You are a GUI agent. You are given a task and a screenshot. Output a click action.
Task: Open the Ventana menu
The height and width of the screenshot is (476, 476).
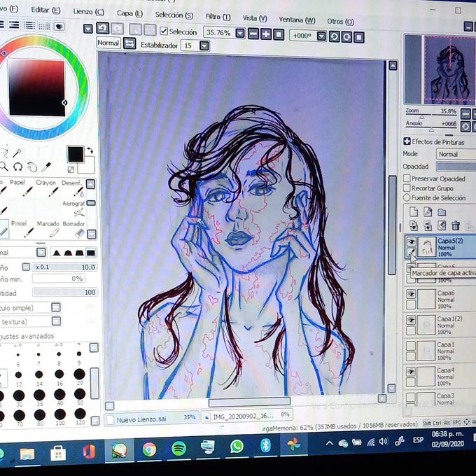(297, 20)
